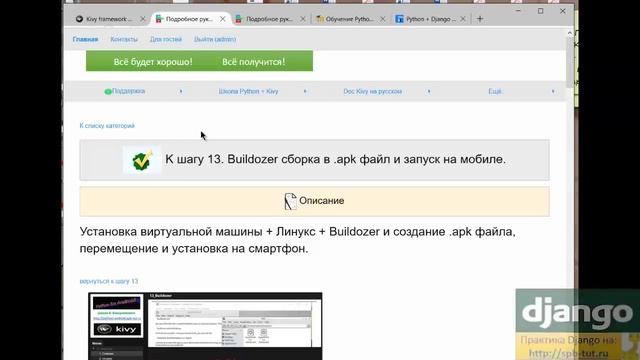Viewport: 640px width, 360px height.
Task: Close the third Подробное рук... tab
Action: click(302, 19)
